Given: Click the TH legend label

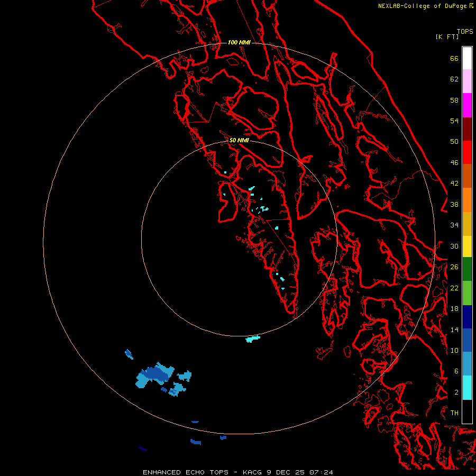Looking at the screenshot, I should click(454, 413).
